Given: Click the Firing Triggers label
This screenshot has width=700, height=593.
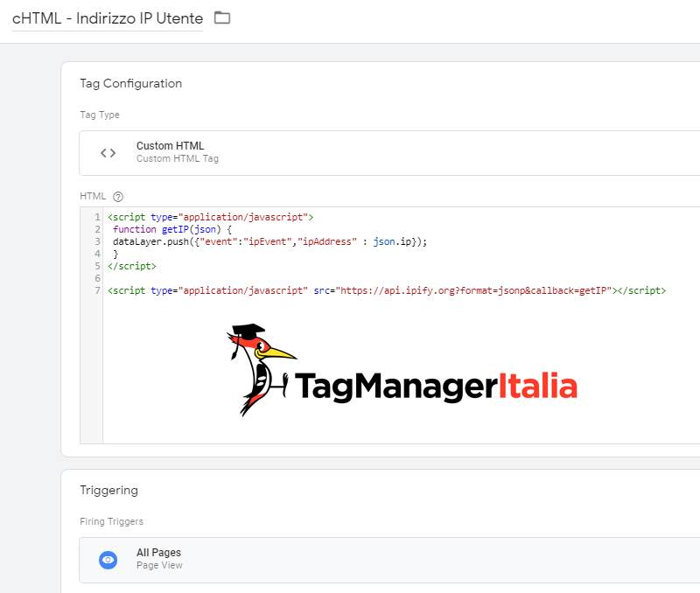Looking at the screenshot, I should (x=112, y=521).
